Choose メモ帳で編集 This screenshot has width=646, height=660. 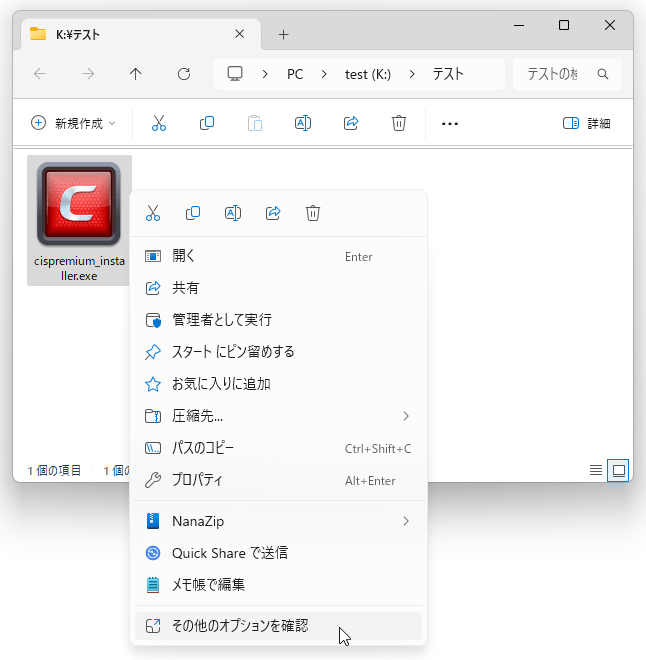coord(278,585)
